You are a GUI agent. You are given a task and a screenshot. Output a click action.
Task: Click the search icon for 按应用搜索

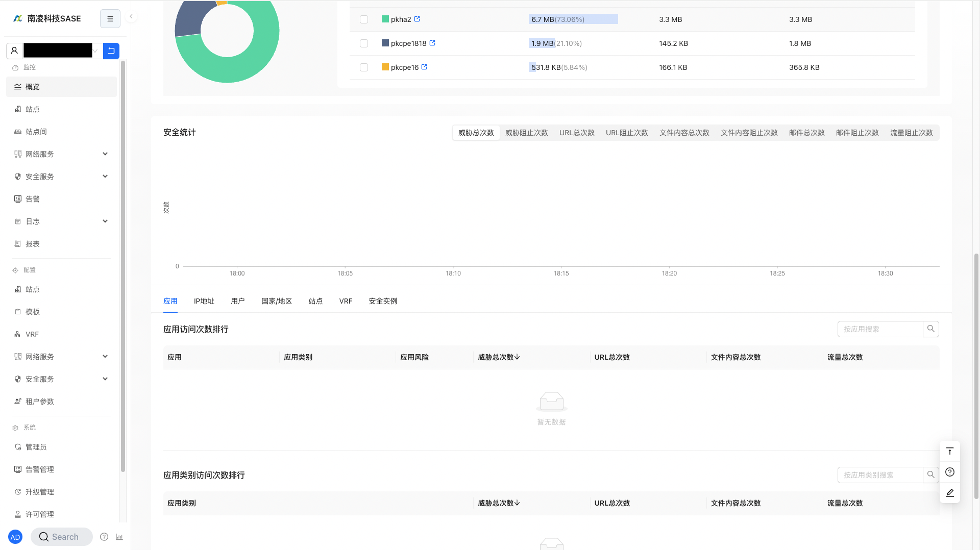[x=931, y=329]
